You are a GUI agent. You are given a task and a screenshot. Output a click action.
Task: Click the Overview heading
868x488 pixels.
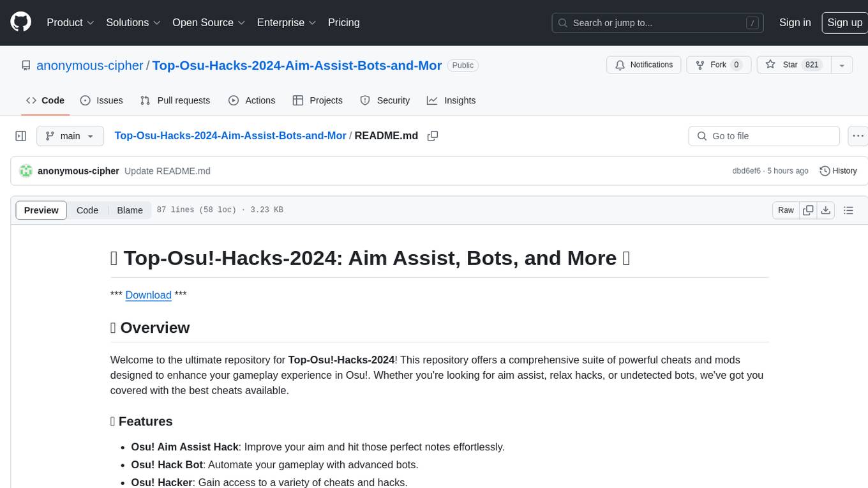150,328
